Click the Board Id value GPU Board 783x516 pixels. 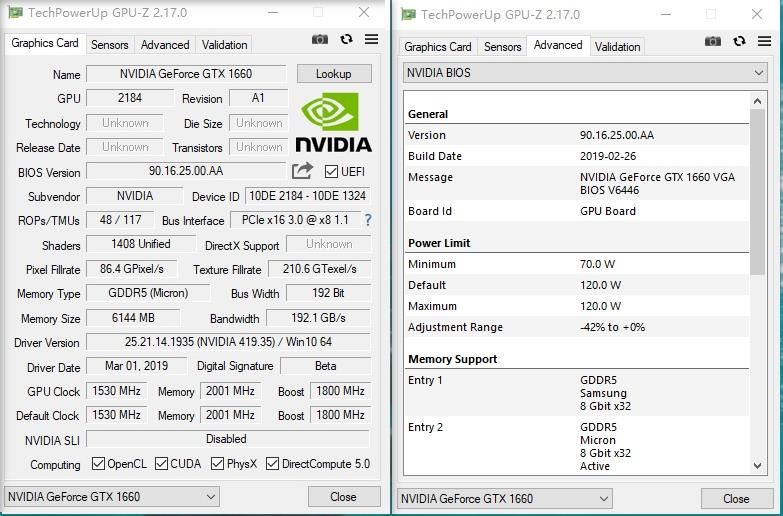tap(608, 211)
